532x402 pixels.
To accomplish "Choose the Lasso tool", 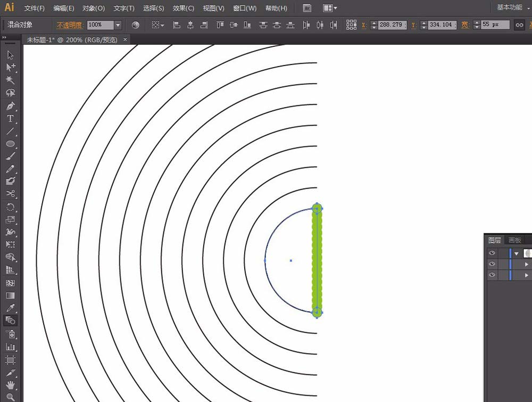I will 10,93.
